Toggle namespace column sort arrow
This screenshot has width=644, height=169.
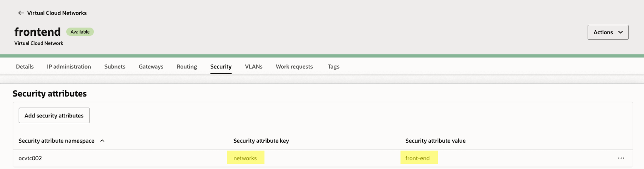tap(103, 141)
